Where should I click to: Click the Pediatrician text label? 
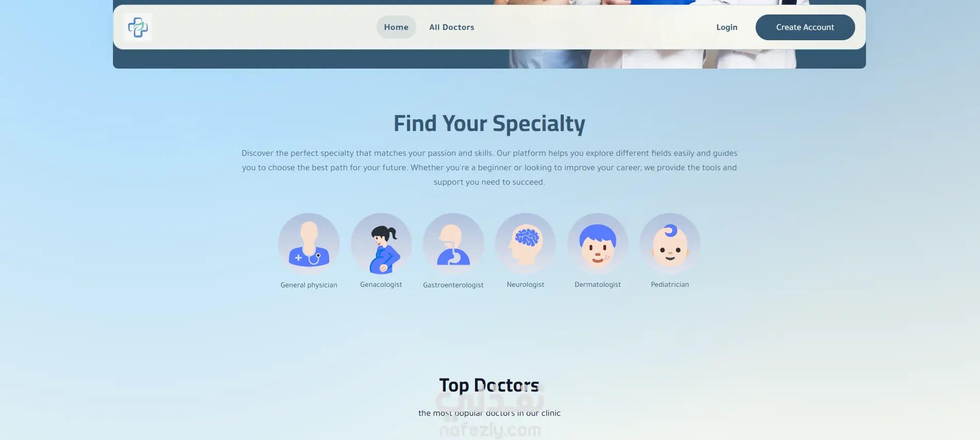[670, 285]
